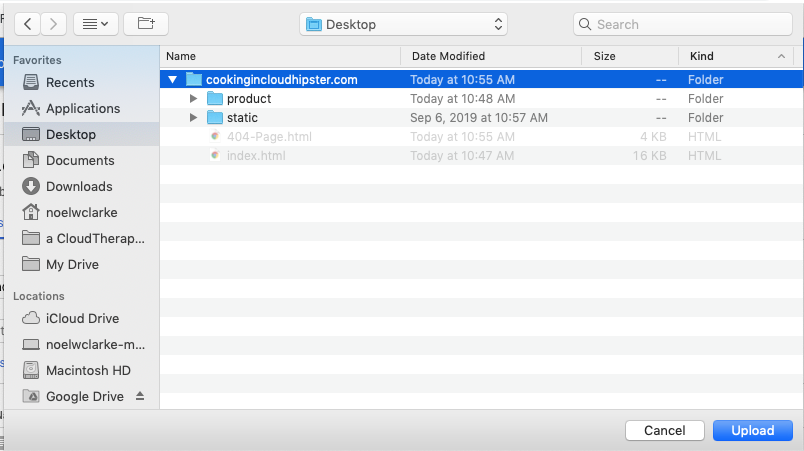
Task: Open Downloads in the sidebar
Action: pos(79,186)
